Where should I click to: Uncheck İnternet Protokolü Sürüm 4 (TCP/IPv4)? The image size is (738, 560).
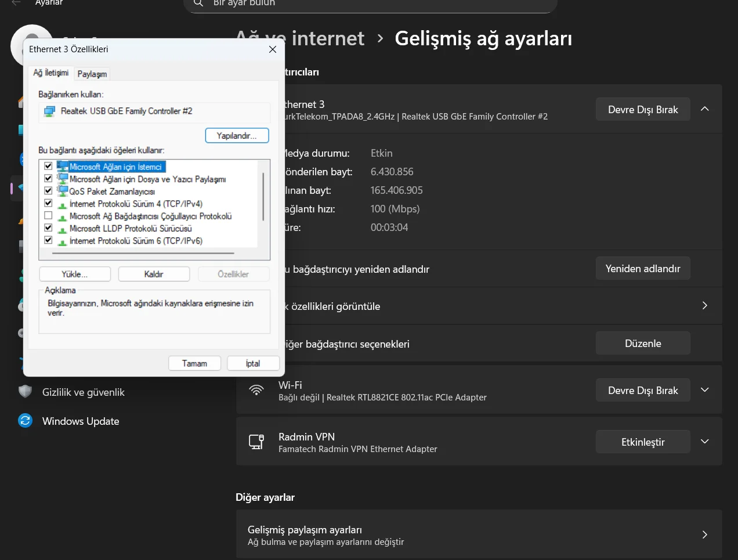click(x=48, y=203)
